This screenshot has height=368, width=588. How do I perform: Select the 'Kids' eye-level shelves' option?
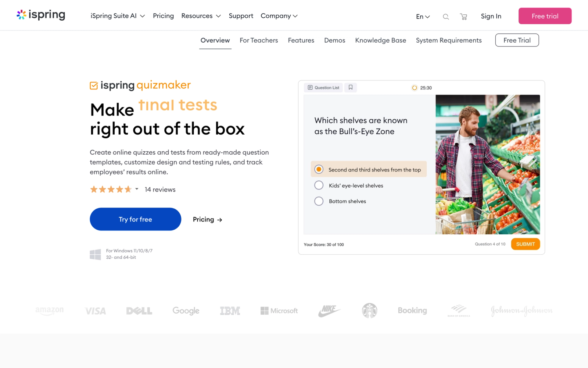click(349, 185)
